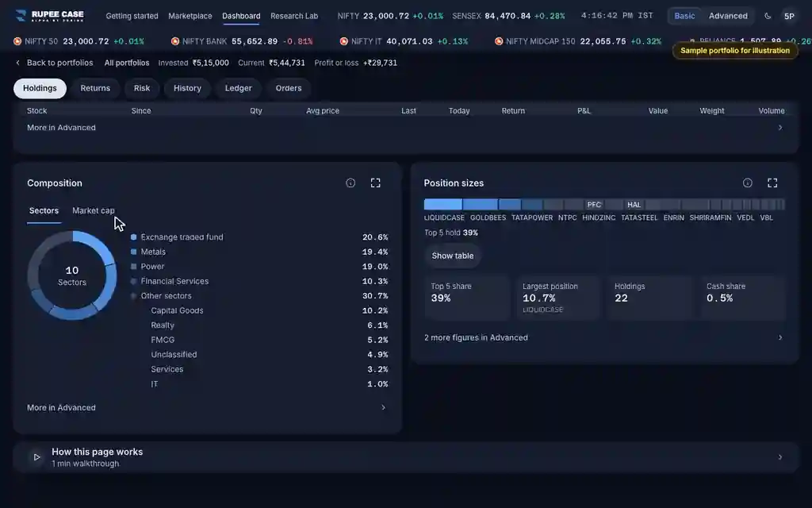Open the Getting started menu
The image size is (812, 508).
point(132,16)
